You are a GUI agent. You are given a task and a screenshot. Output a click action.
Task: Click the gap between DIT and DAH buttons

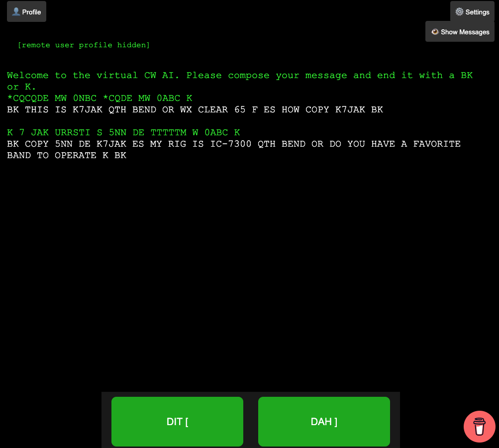[x=251, y=422]
